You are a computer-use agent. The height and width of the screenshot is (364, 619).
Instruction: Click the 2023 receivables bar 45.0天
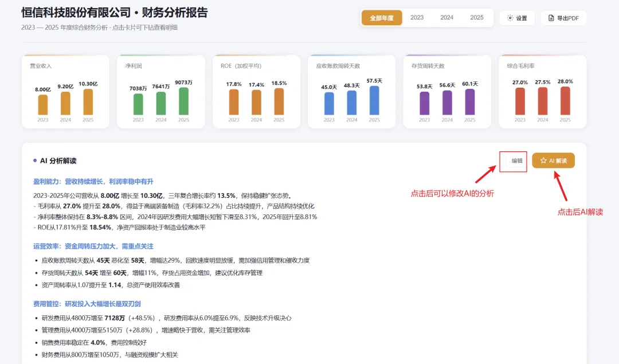point(329,103)
